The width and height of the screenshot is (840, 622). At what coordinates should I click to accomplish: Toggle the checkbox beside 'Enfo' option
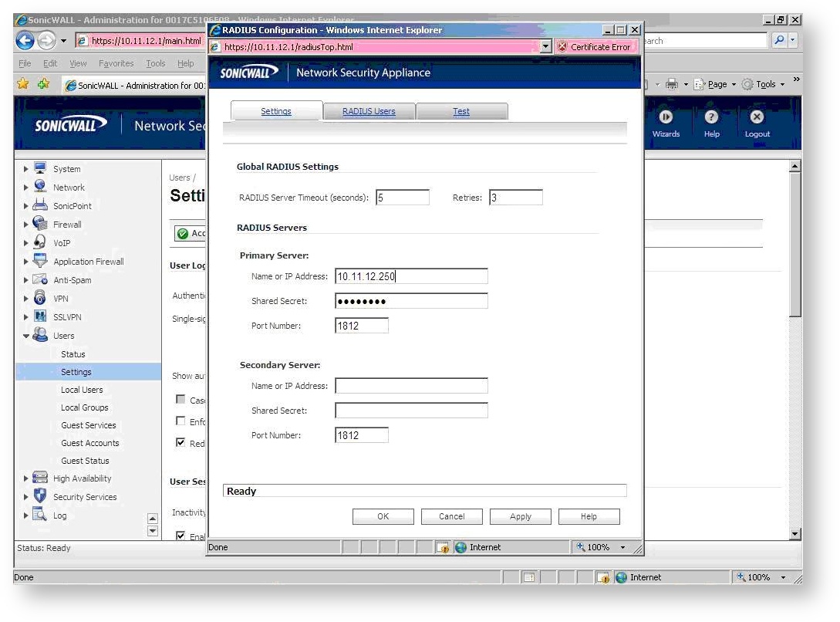click(180, 421)
